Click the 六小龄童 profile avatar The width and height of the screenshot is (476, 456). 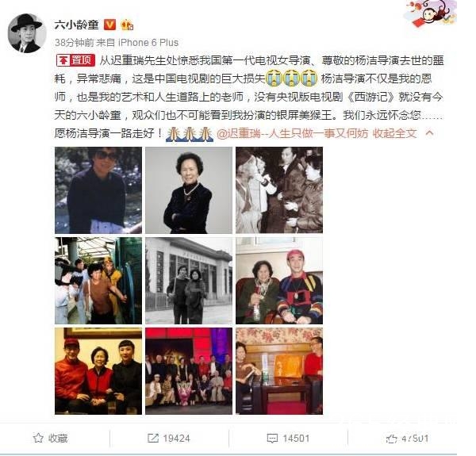27,33
